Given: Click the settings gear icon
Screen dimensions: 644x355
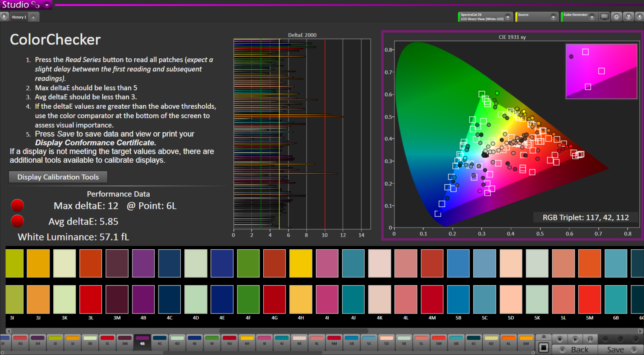Looking at the screenshot, I should pos(616,17).
